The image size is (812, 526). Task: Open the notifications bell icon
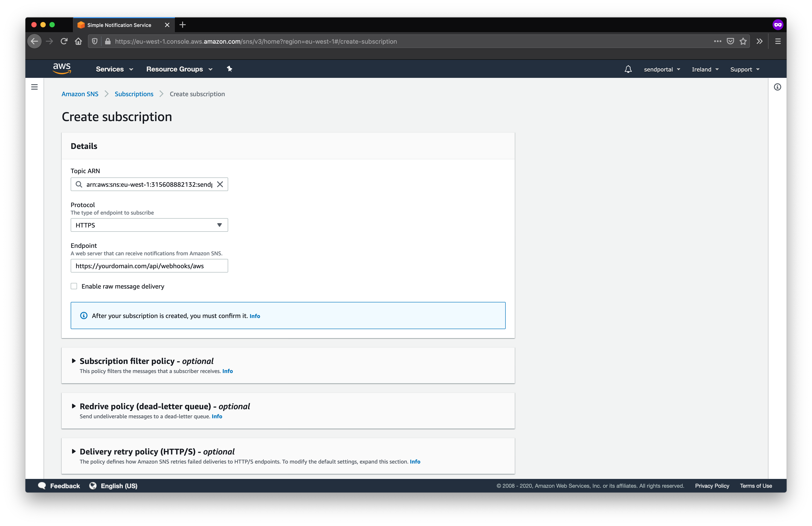(x=628, y=69)
